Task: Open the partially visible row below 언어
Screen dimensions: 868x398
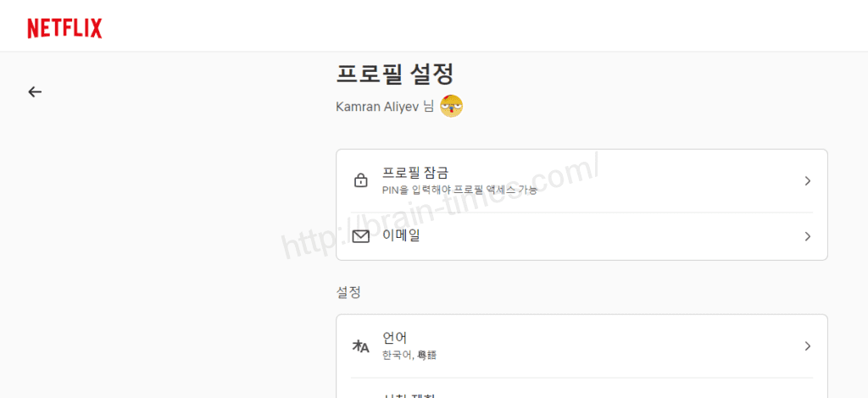Action: [581, 389]
